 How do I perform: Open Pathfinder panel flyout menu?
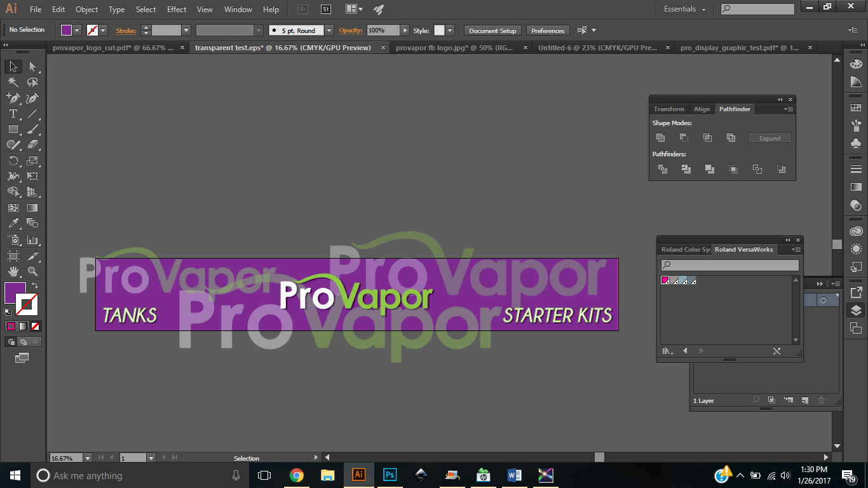click(x=789, y=109)
